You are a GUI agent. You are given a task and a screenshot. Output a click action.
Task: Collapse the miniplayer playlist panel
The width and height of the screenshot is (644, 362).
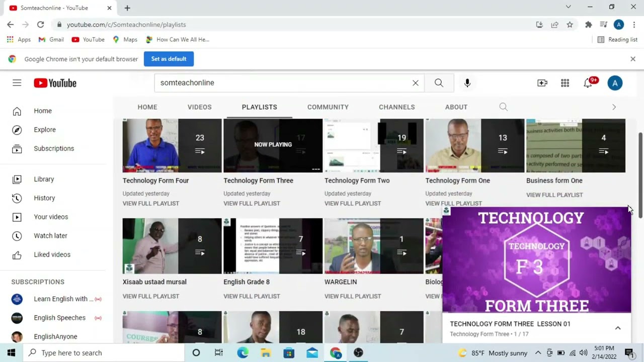click(618, 328)
